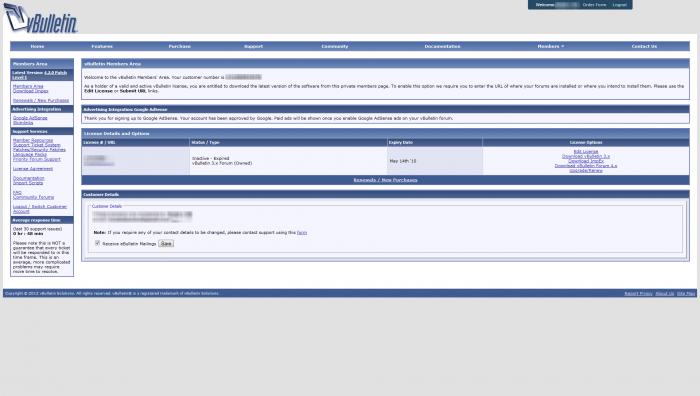Open Google AdSense sidebar link
This screenshot has height=396, width=700.
point(30,118)
